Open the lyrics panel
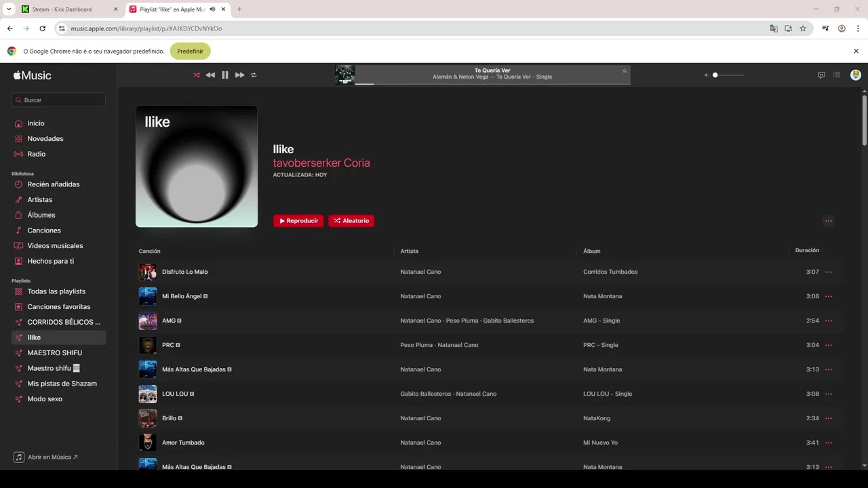 coord(821,75)
